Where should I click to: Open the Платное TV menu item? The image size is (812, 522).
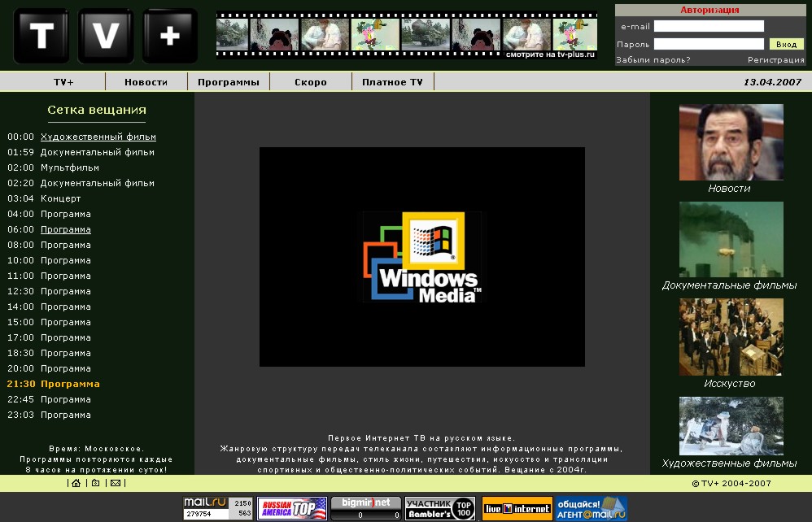tap(392, 82)
